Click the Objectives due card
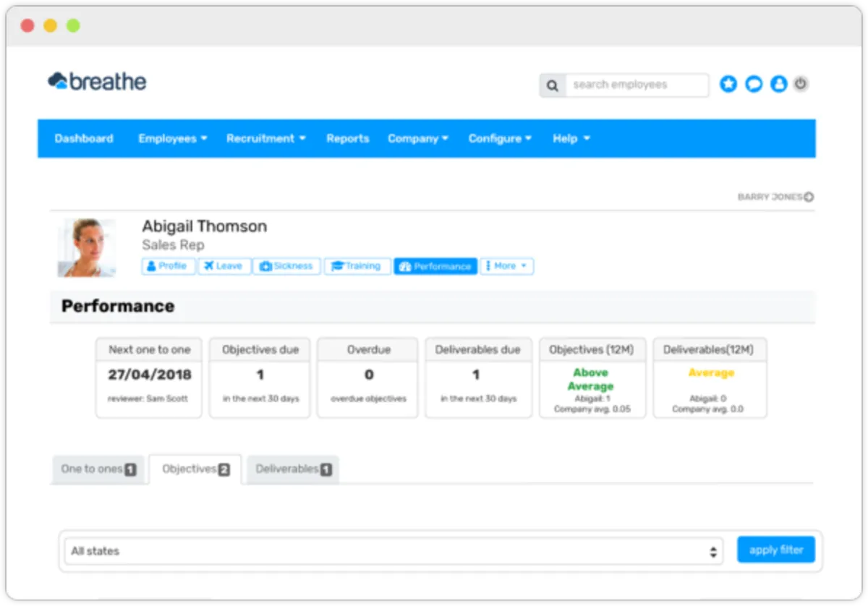 (260, 377)
